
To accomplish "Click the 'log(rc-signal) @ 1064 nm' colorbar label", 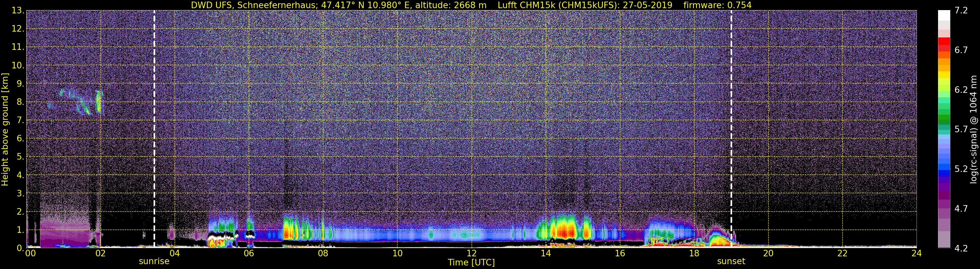I will 973,130.
